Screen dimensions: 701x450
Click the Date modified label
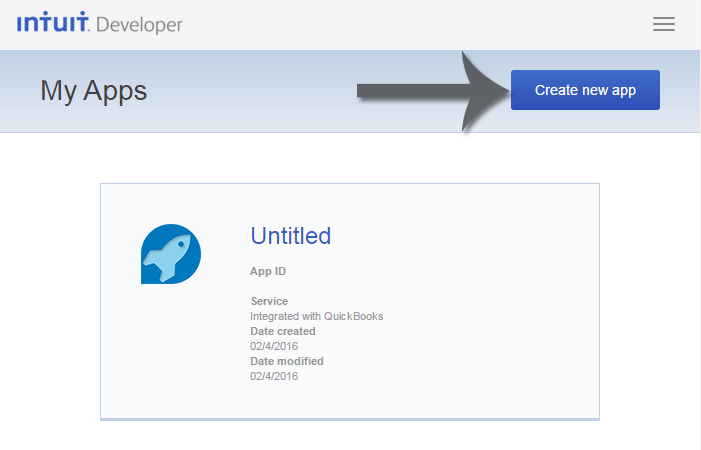point(286,361)
